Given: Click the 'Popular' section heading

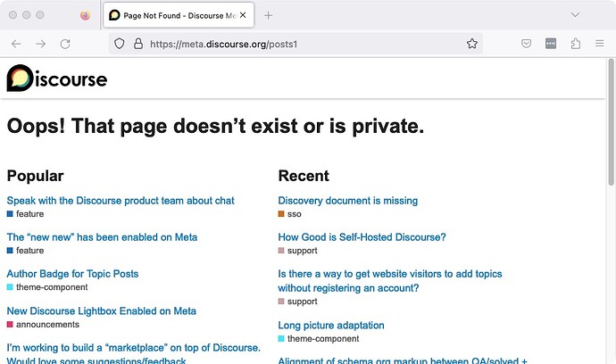Looking at the screenshot, I should point(36,176).
